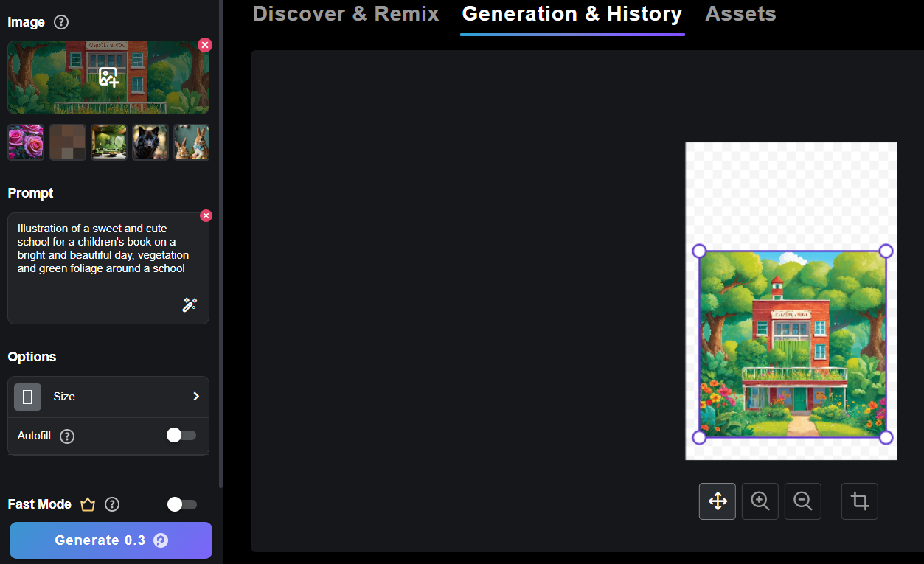Click the zoom in magnifier icon
924x564 pixels.
click(760, 501)
